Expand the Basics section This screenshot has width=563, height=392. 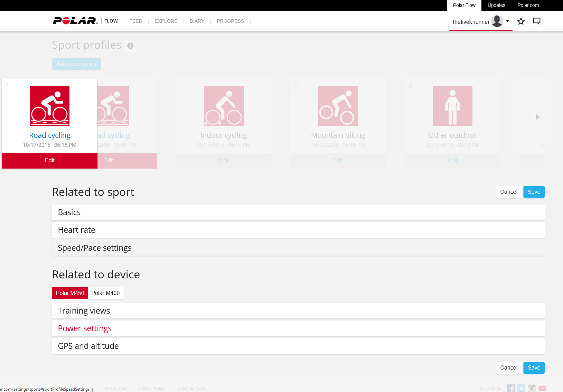[x=298, y=212]
